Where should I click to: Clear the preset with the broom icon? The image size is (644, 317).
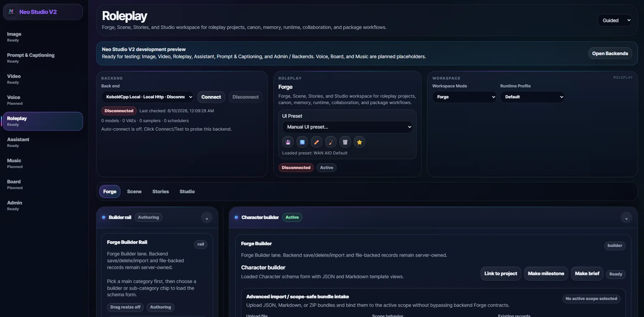(331, 142)
